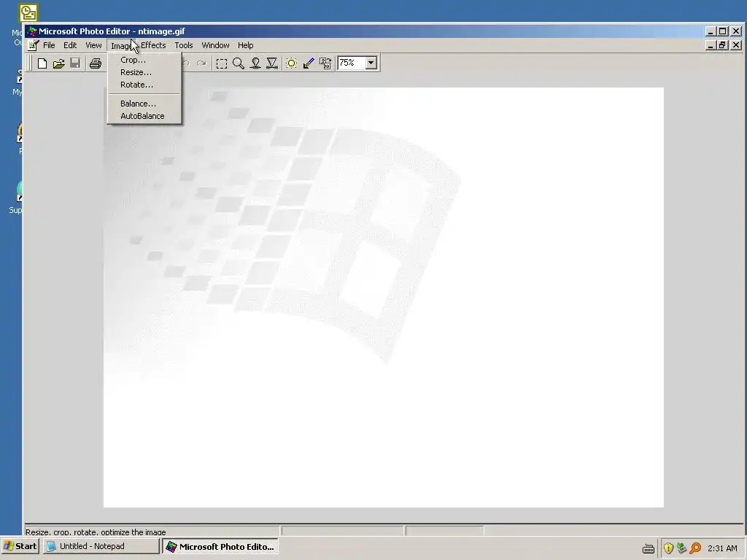Open the Help menu

point(245,45)
